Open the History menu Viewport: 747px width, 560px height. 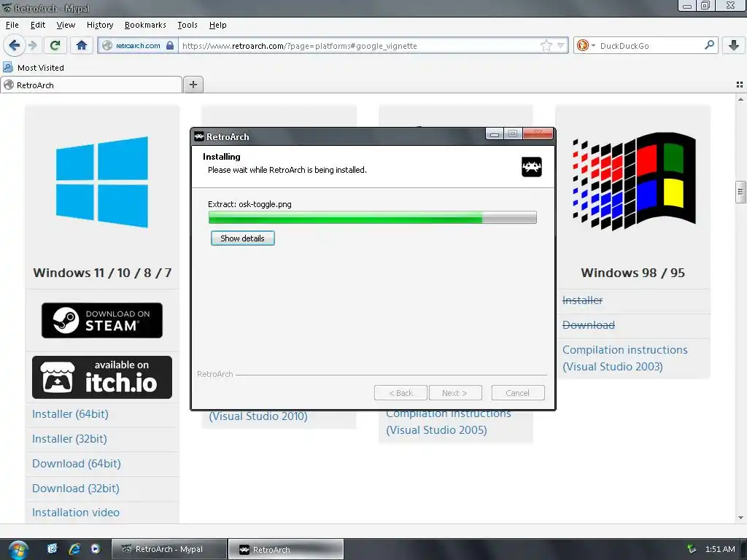99,25
